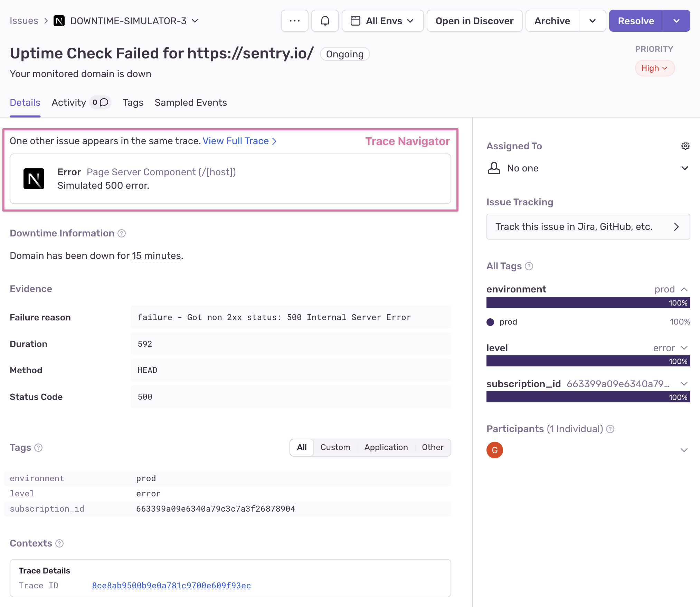Click the environment prod 100% distribution bar
700x607 pixels.
coord(588,303)
